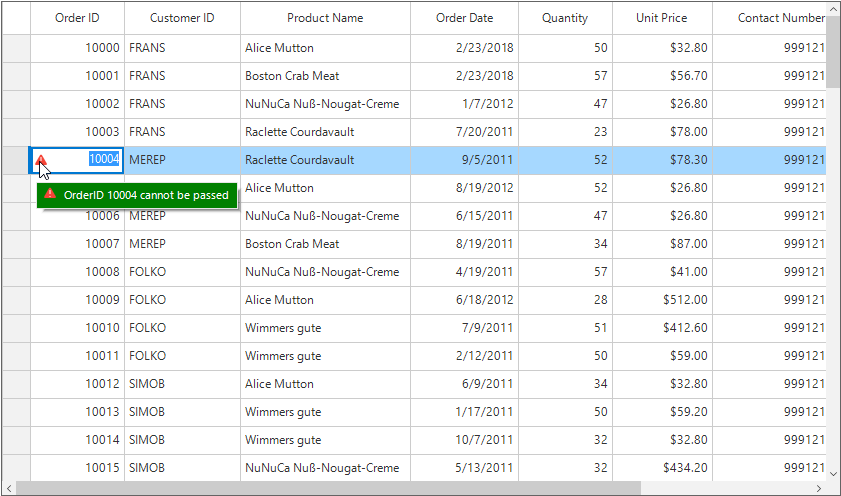
Task: Select Order ID cell 10002
Action: (x=77, y=104)
